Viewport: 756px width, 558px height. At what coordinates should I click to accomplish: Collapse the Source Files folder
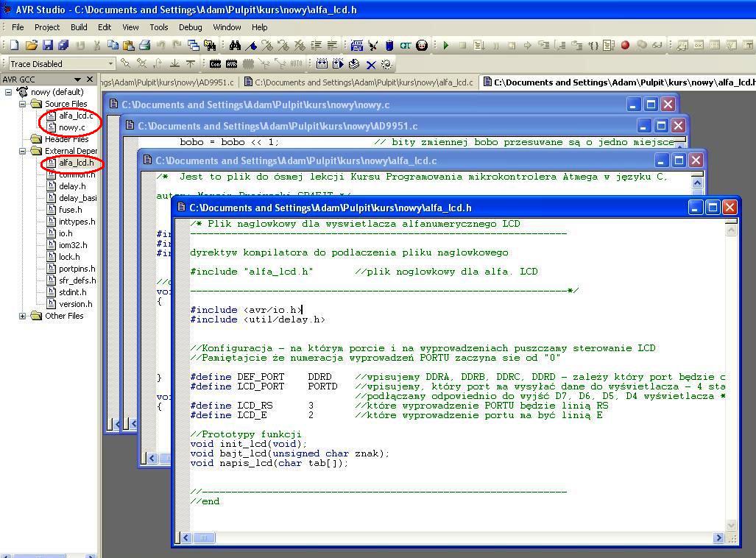pos(23,104)
